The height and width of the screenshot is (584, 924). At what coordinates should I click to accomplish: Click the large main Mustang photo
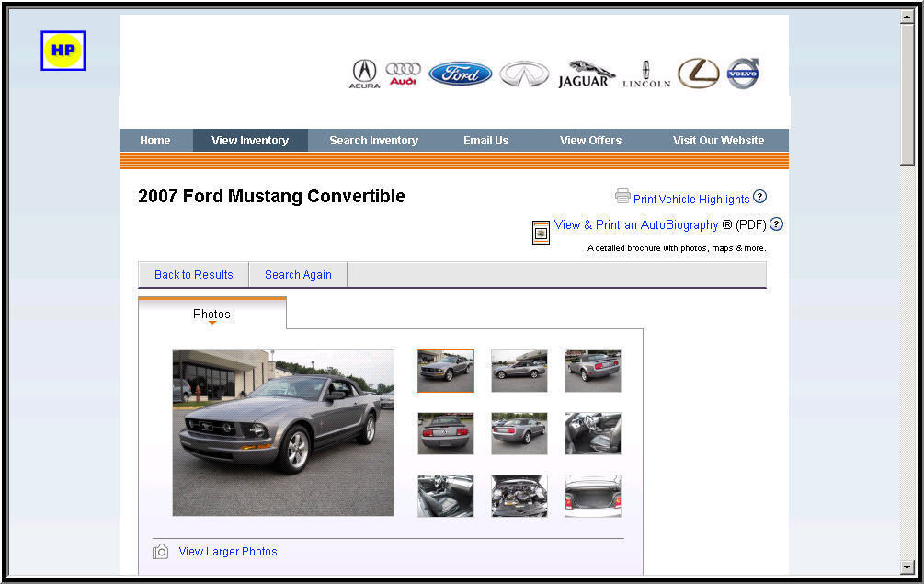point(283,433)
